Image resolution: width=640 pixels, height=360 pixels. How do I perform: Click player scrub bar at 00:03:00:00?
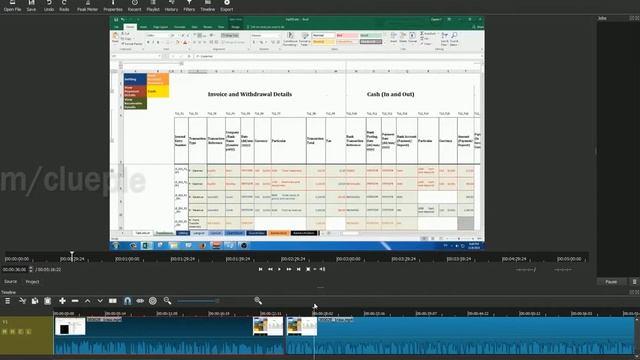(x=348, y=259)
